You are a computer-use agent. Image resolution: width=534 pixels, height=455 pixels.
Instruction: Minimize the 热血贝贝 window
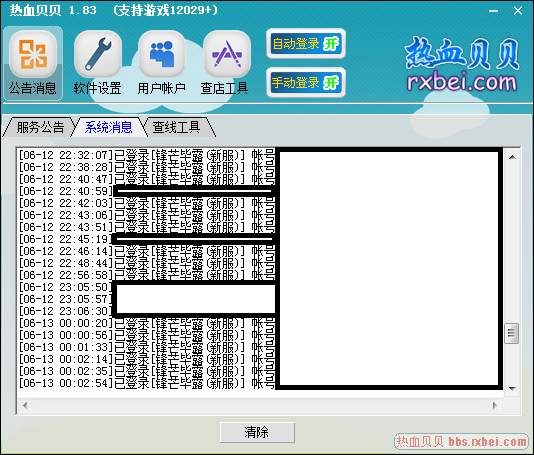click(x=493, y=11)
